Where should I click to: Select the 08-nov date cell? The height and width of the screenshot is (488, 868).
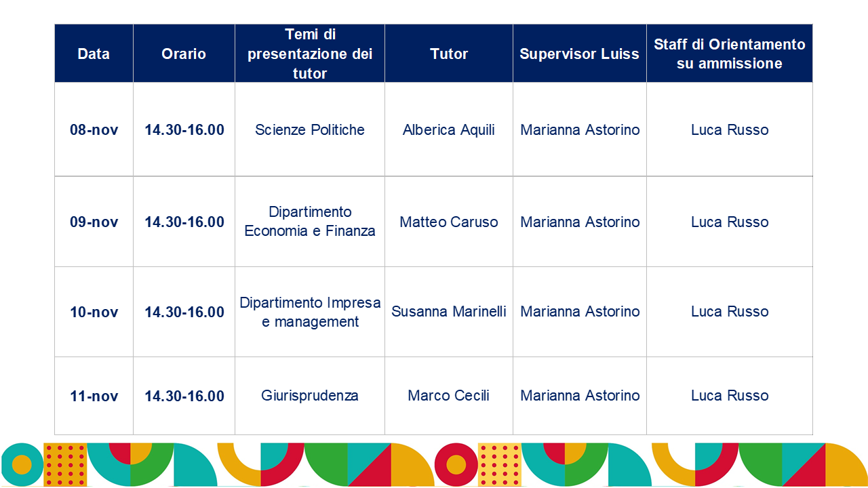94,129
